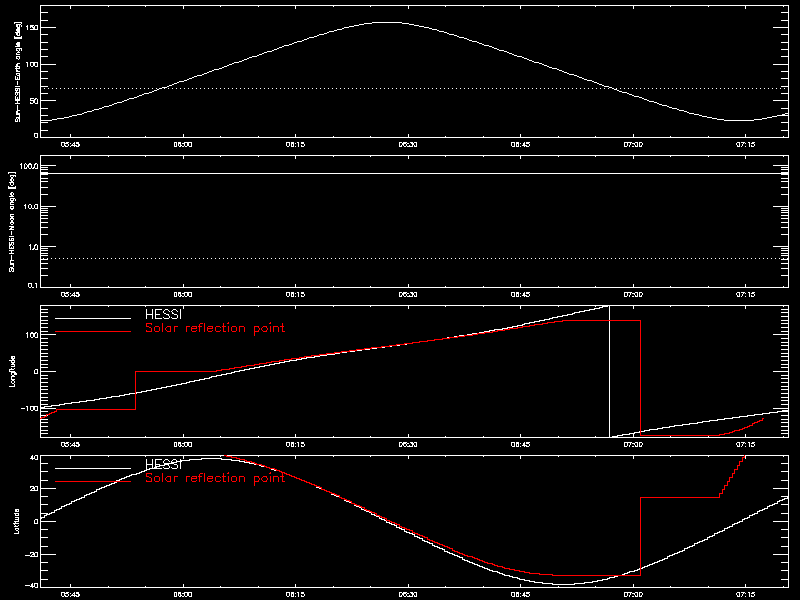Click "07:00" time label under Sun-HESSI-Moon plot
Screen dimensions: 800x600
point(633,294)
